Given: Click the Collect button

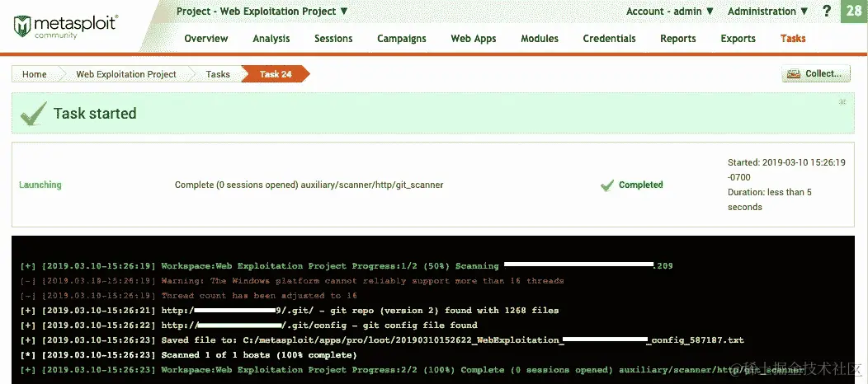Looking at the screenshot, I should point(816,73).
